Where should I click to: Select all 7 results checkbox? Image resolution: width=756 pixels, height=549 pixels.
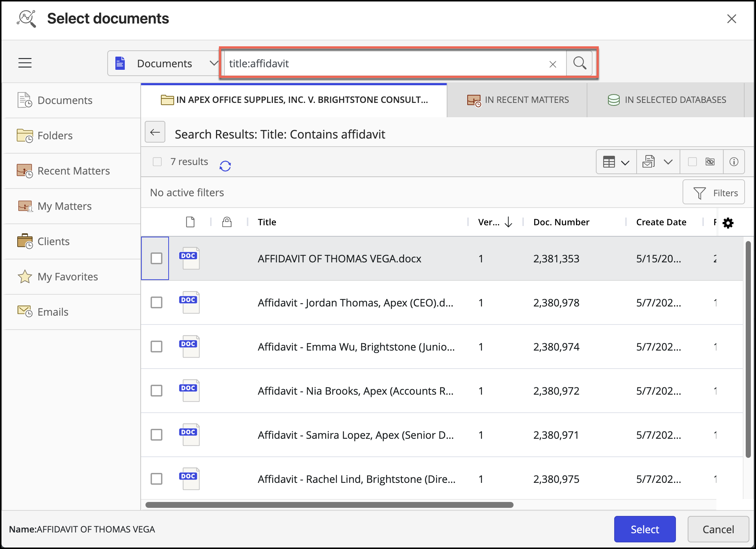[x=157, y=162]
